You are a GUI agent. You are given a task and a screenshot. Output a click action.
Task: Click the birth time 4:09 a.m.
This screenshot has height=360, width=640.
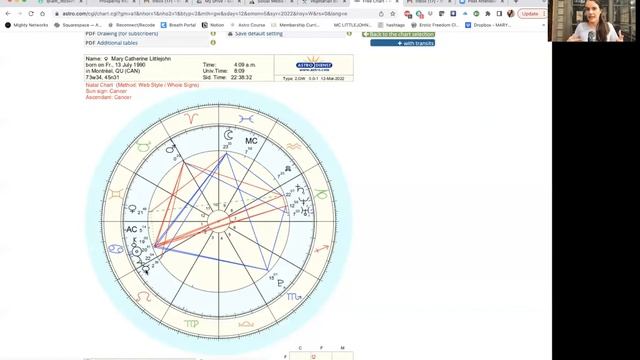pyautogui.click(x=245, y=65)
